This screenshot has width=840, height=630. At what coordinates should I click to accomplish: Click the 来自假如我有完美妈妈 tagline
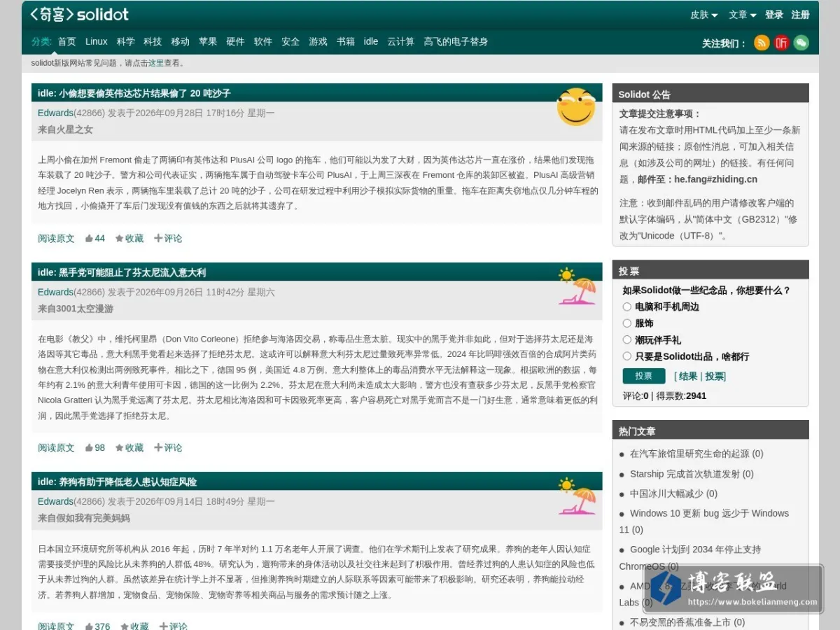pyautogui.click(x=84, y=518)
